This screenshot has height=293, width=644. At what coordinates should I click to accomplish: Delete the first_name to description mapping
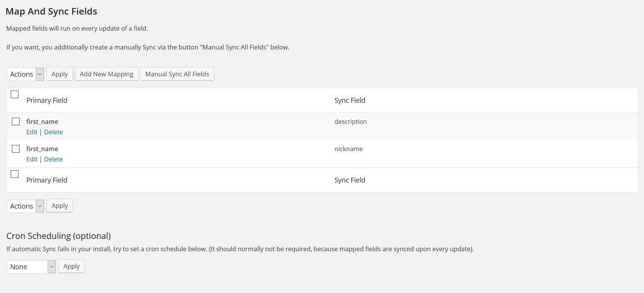(x=53, y=132)
